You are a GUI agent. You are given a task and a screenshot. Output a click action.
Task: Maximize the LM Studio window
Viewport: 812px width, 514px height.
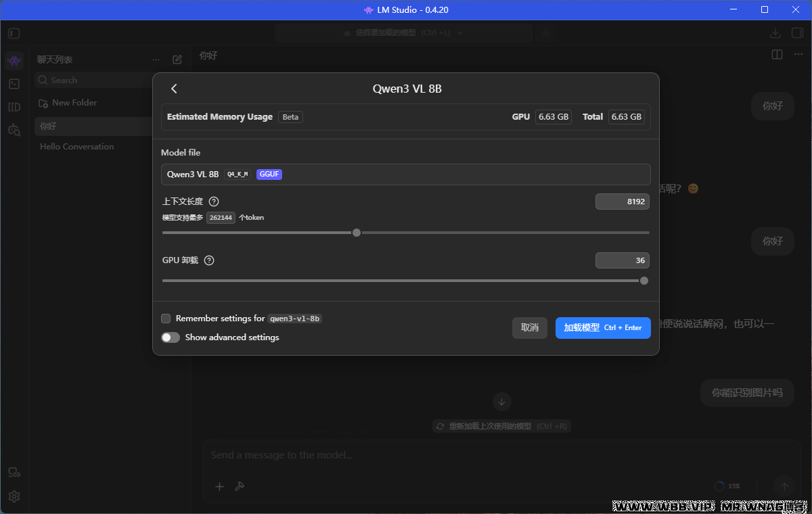tap(765, 9)
